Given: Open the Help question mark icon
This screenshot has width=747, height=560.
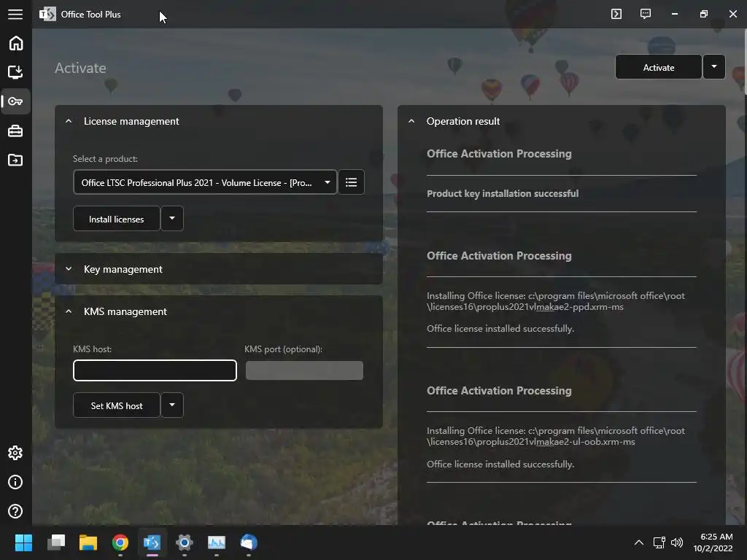Looking at the screenshot, I should [x=16, y=511].
